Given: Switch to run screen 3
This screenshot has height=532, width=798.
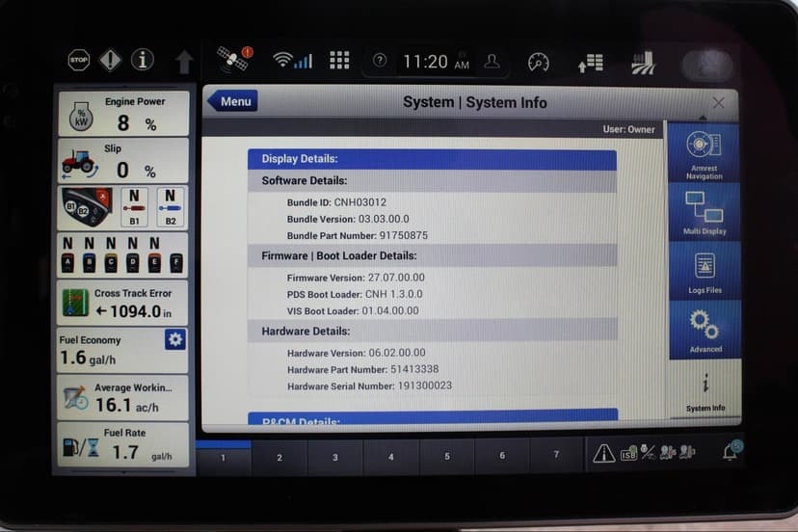Looking at the screenshot, I should click(x=335, y=457).
